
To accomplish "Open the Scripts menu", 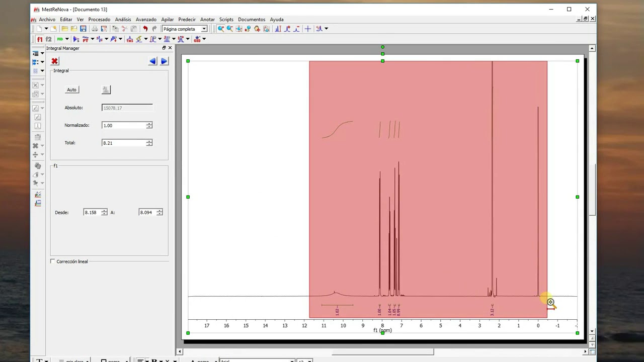I will tap(226, 20).
